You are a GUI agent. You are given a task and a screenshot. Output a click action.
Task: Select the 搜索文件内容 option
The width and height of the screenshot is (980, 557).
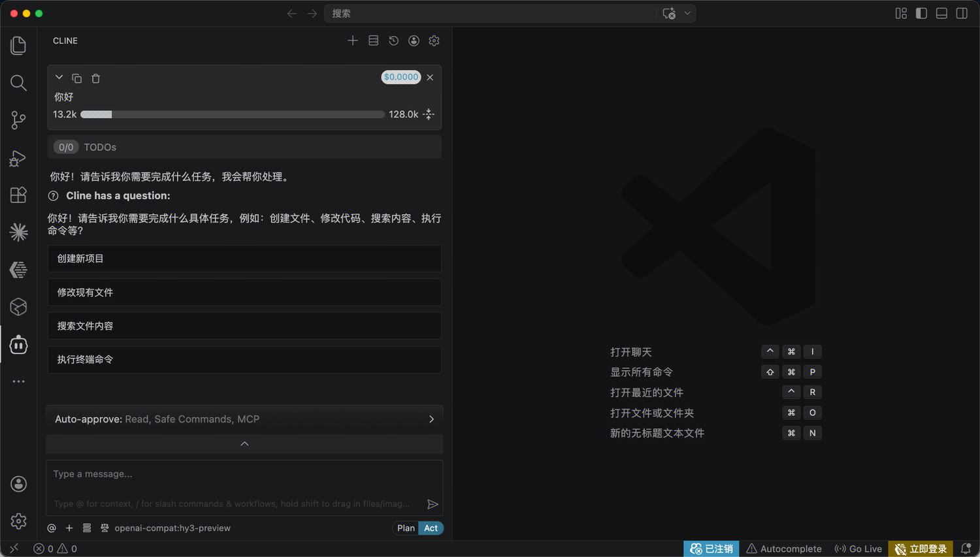coord(244,326)
